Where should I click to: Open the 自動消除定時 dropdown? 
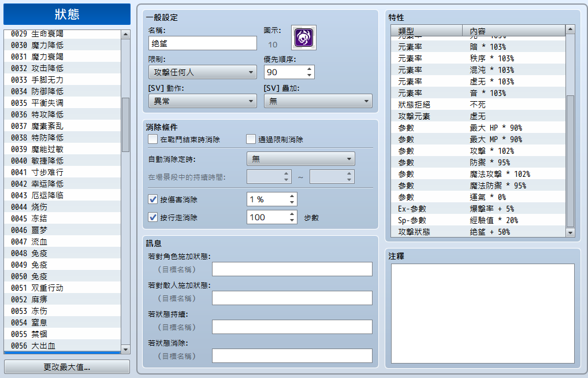tap(301, 159)
